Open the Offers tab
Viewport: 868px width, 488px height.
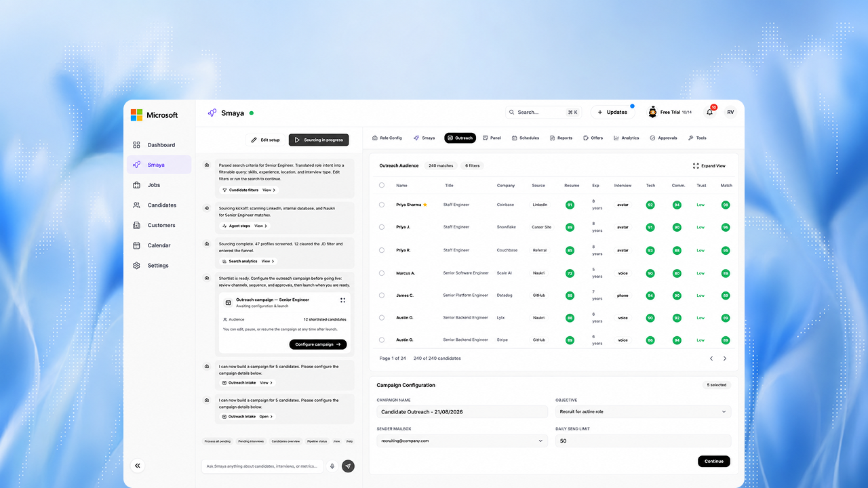(593, 138)
